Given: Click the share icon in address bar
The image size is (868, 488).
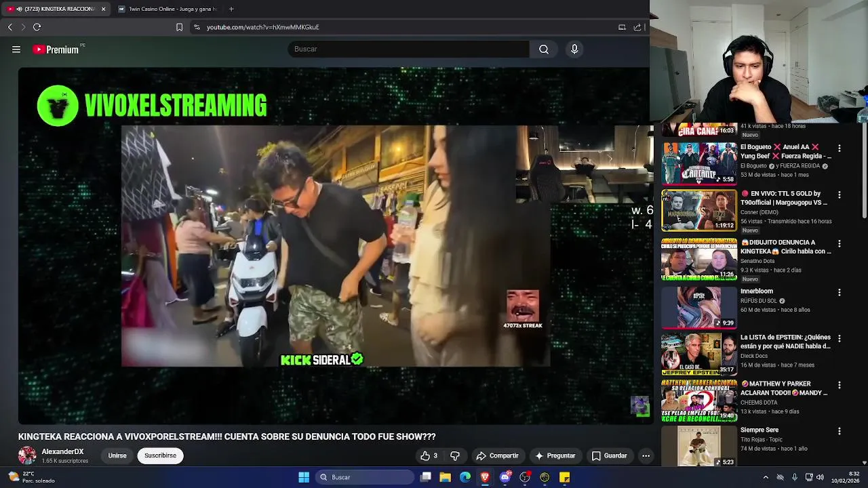Looking at the screenshot, I should pyautogui.click(x=637, y=27).
